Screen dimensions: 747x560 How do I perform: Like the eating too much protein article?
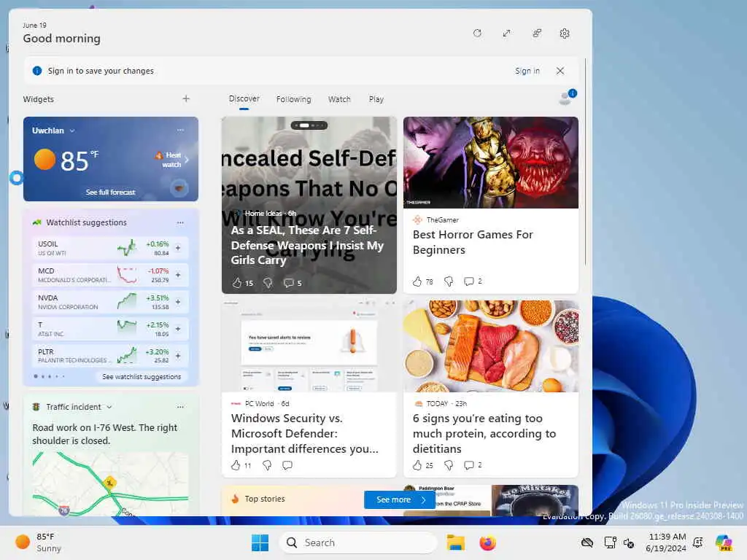coord(417,465)
